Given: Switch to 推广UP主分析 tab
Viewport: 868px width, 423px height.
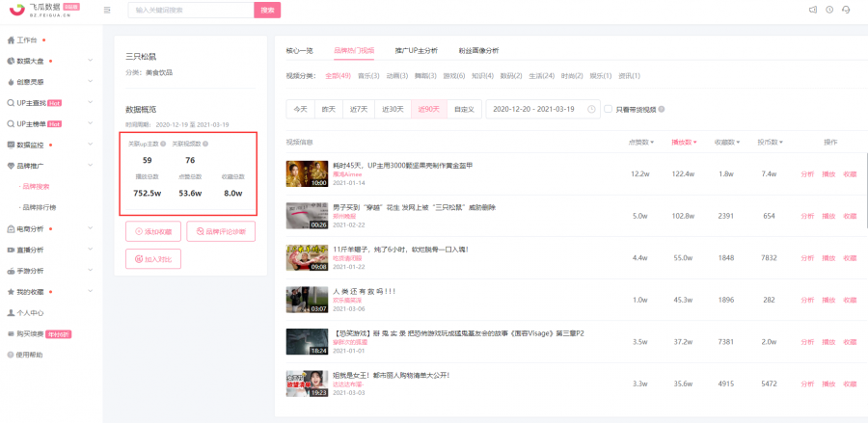Looking at the screenshot, I should pyautogui.click(x=417, y=50).
